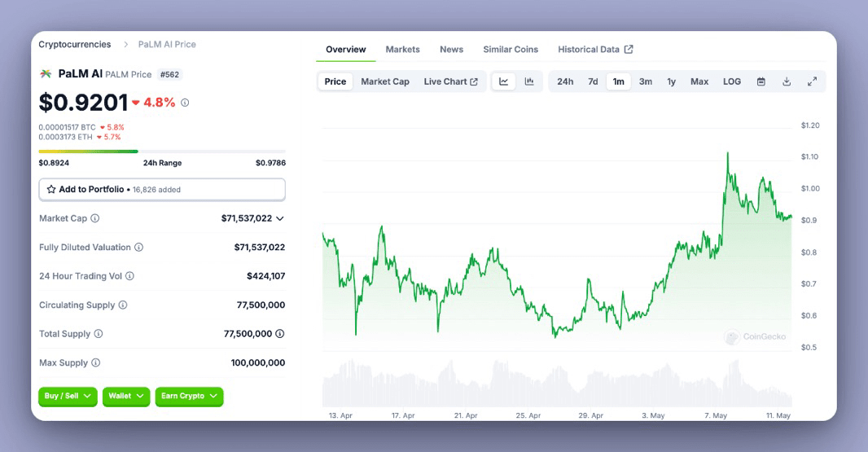
Task: Click the PaLM AI coin logo
Action: (46, 73)
